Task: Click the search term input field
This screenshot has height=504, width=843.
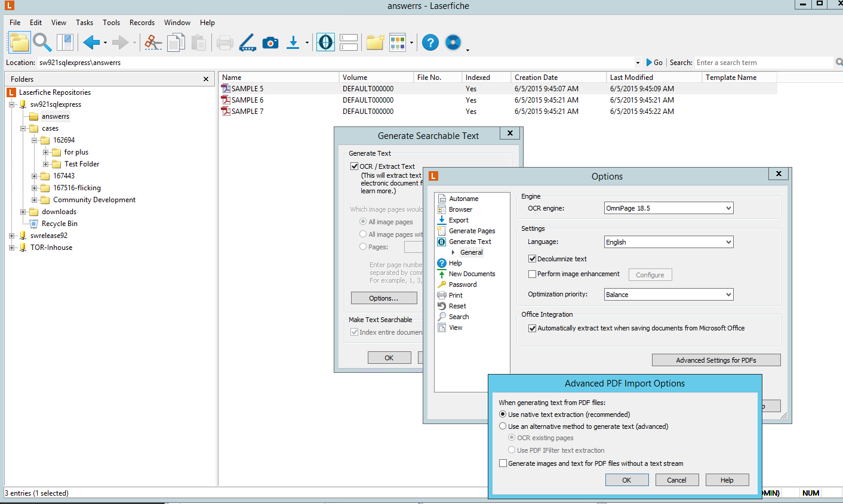Action: coord(763,63)
